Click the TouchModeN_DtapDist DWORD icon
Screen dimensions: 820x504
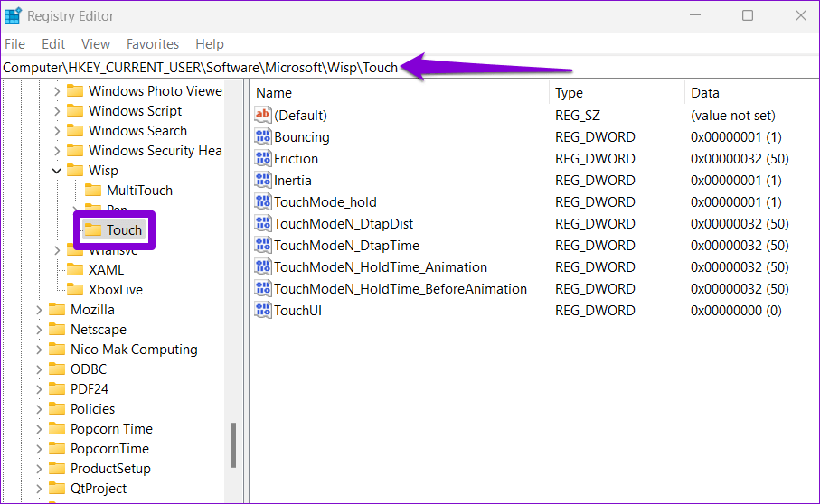coord(263,223)
